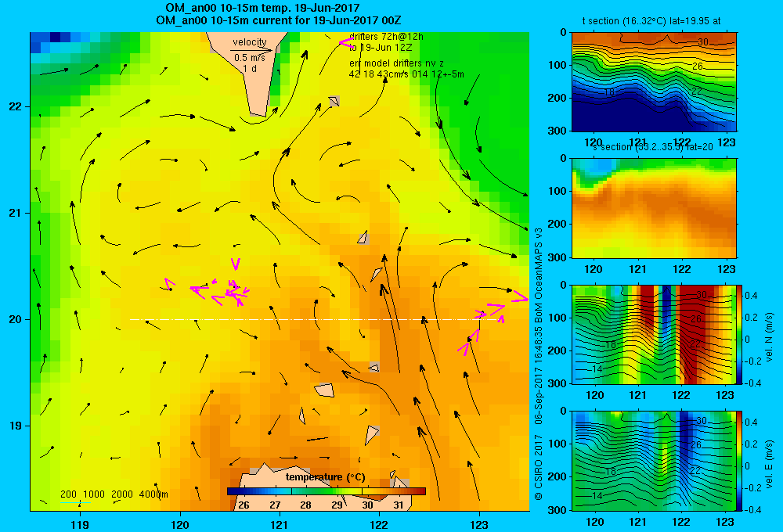Image resolution: width=783 pixels, height=532 pixels.
Task: Click the '29' tick under temperature colorbar
Action: pyautogui.click(x=337, y=505)
